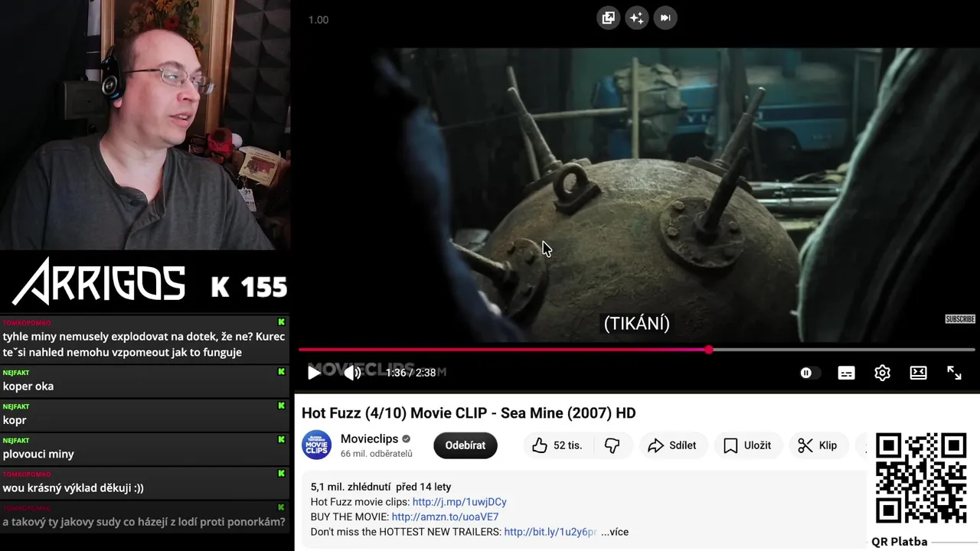
Task: Click chat message 'koper oka'
Action: click(28, 386)
